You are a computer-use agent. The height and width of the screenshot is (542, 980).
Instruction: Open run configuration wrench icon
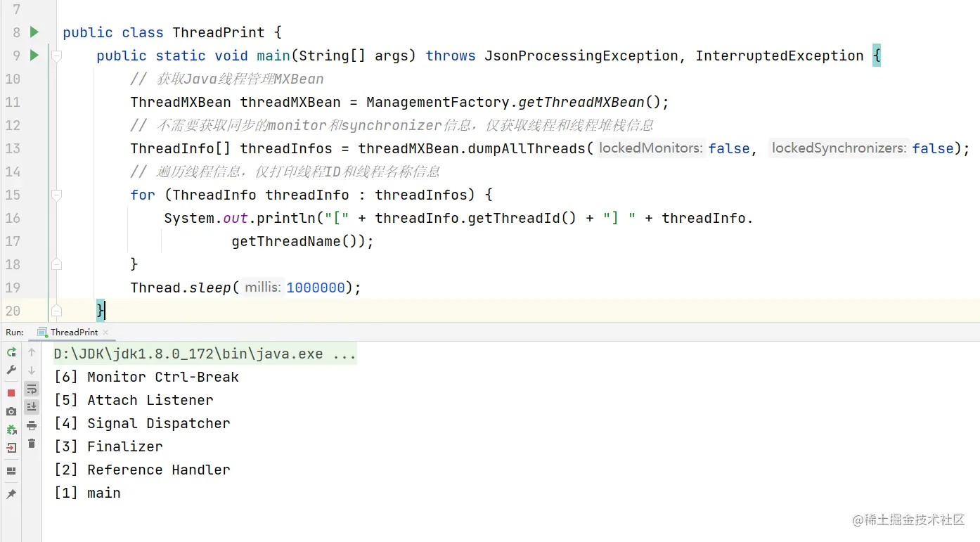pos(11,370)
